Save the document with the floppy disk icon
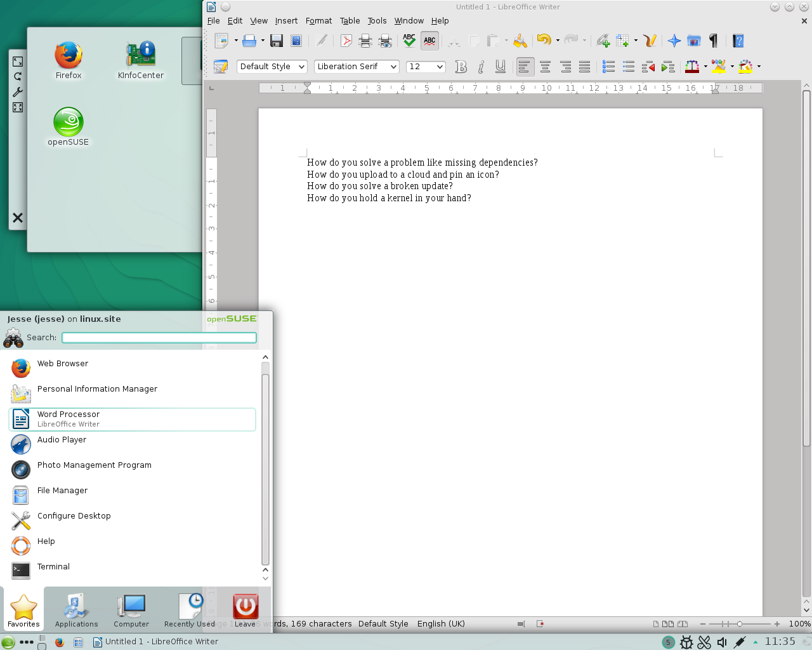812x650 pixels. coord(277,41)
